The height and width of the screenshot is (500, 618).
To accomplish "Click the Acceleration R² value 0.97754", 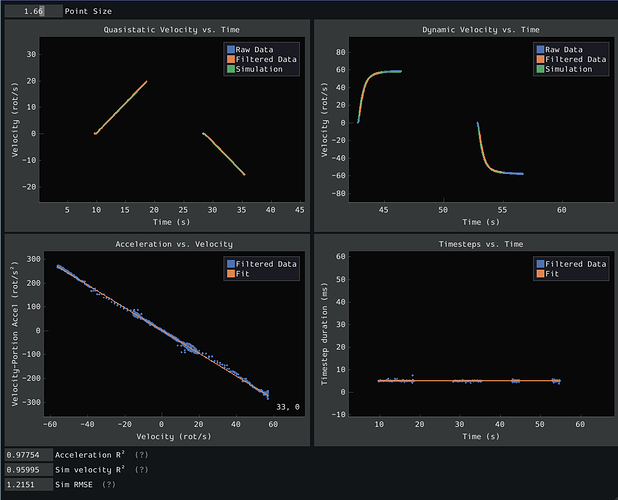I will (29, 455).
